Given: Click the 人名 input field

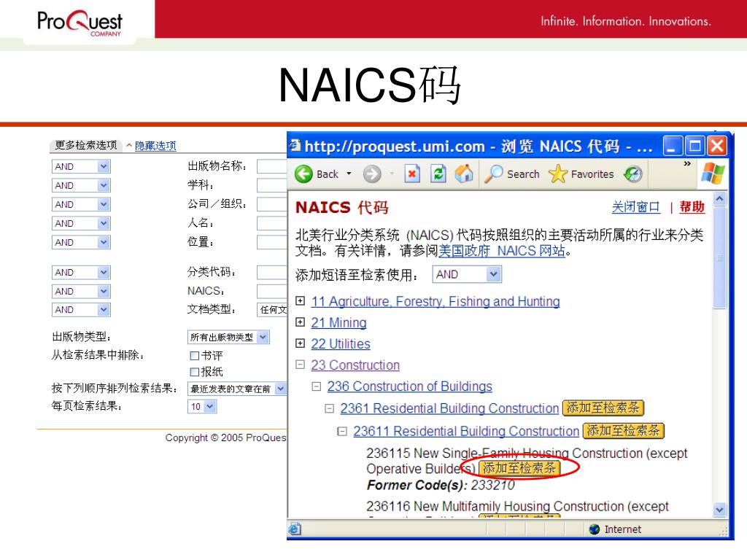Looking at the screenshot, I should [272, 224].
